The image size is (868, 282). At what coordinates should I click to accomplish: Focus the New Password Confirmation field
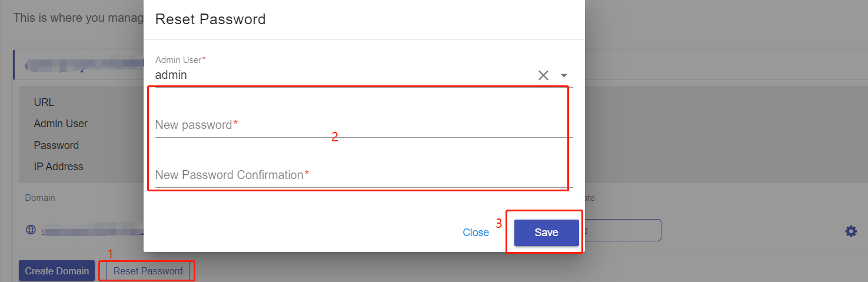[x=364, y=175]
